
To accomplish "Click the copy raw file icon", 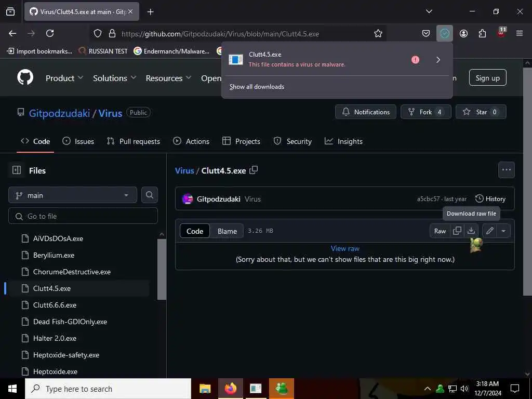I will [457, 231].
